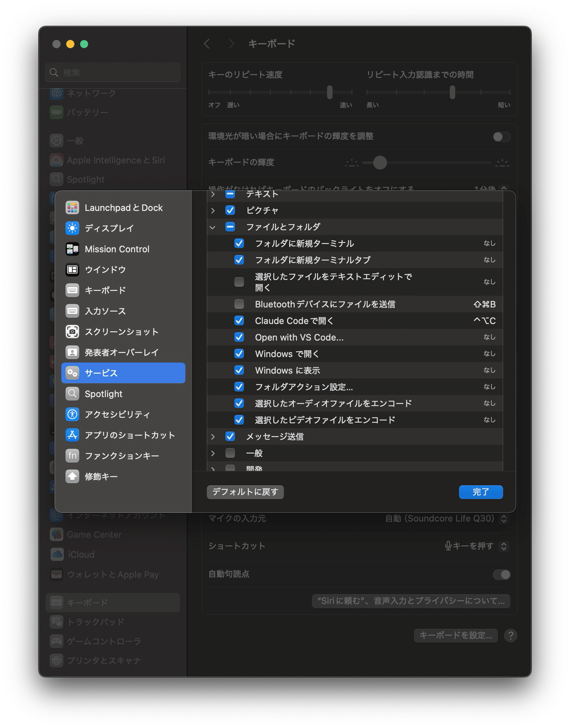Click the ⌃⌥C shortcut for Claude Code
The image size is (570, 728).
coord(484,321)
